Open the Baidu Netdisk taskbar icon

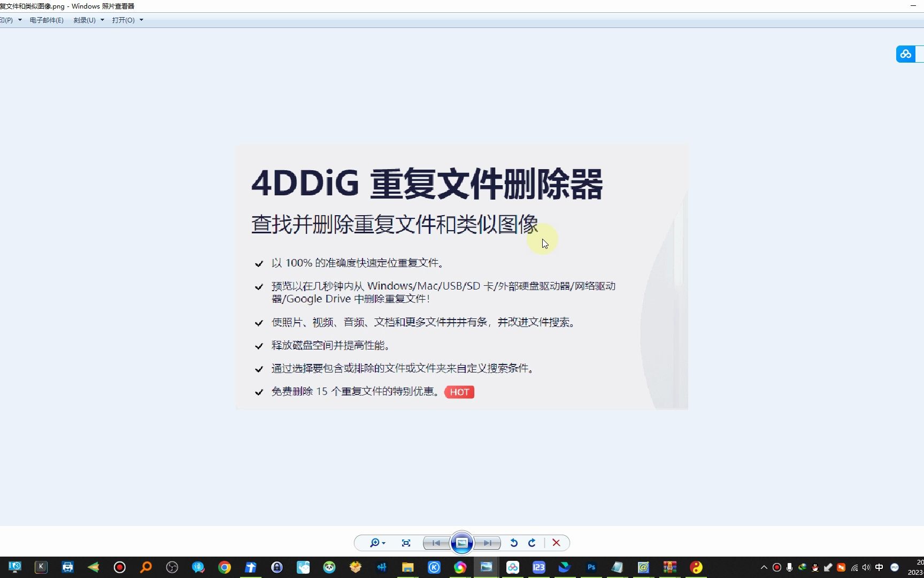pyautogui.click(x=513, y=567)
